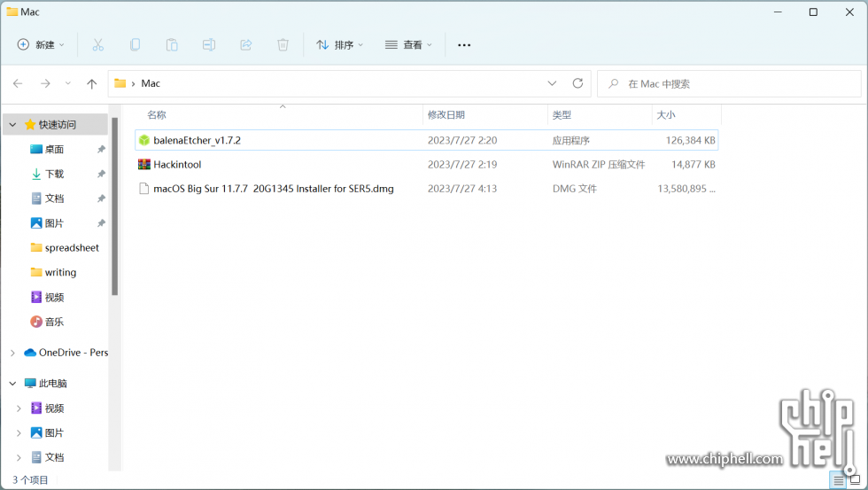Click the Paste clipboard icon
The height and width of the screenshot is (490, 868).
click(172, 45)
